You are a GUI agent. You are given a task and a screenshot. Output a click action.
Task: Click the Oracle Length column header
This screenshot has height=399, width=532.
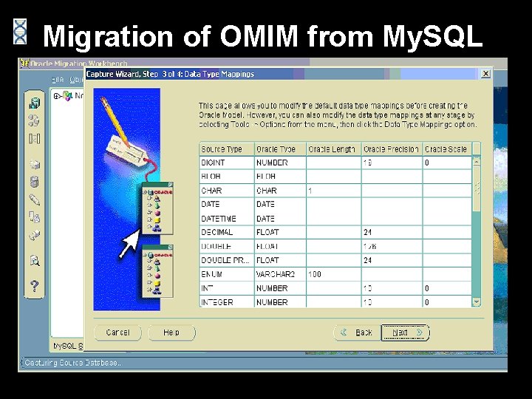(334, 149)
